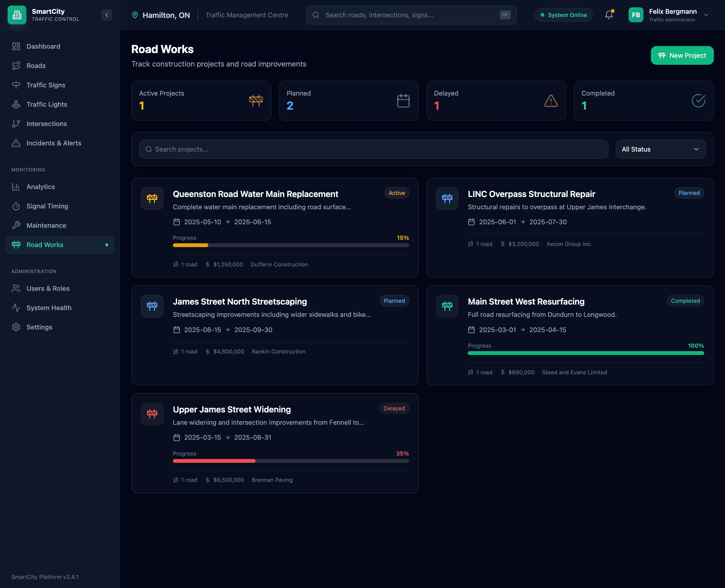
Task: Open Traffic Lights in the sidebar
Action: (x=47, y=104)
